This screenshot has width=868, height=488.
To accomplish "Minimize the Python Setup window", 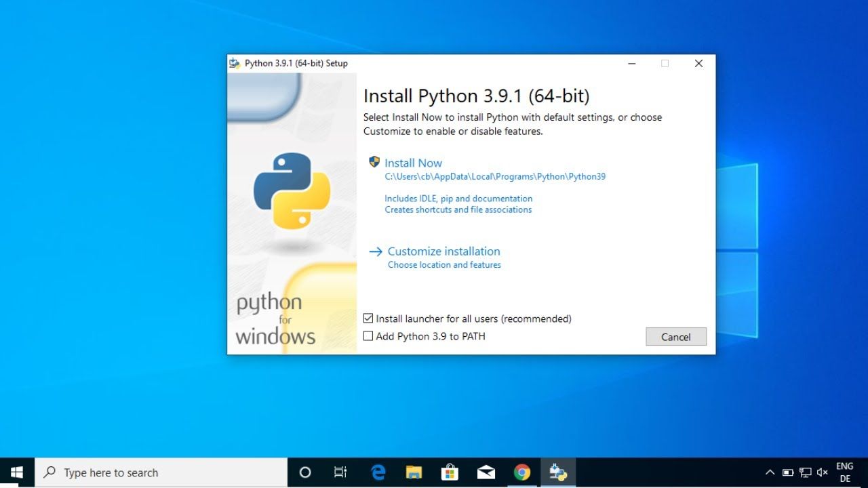I will 632,64.
